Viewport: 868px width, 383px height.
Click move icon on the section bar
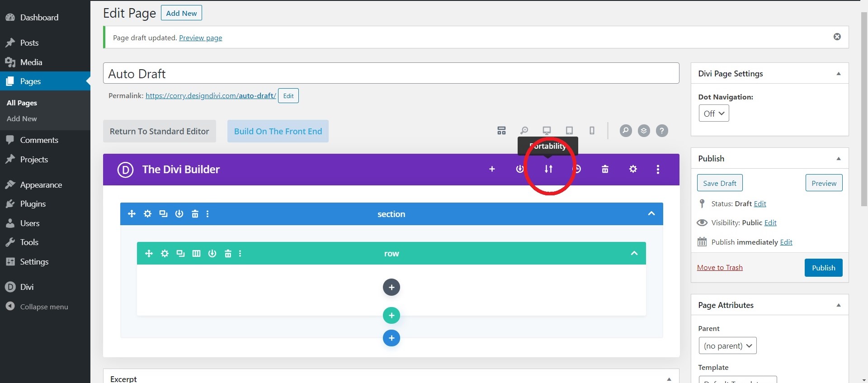[132, 214]
